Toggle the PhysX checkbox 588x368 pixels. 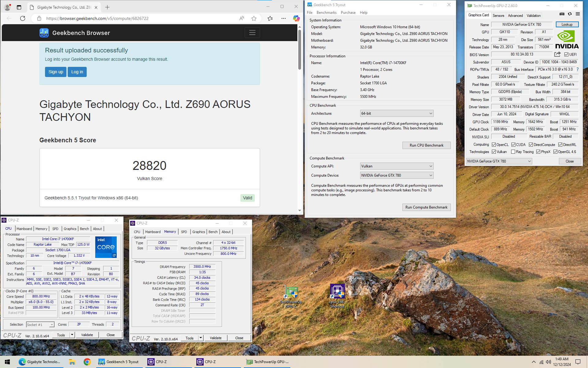pos(538,152)
